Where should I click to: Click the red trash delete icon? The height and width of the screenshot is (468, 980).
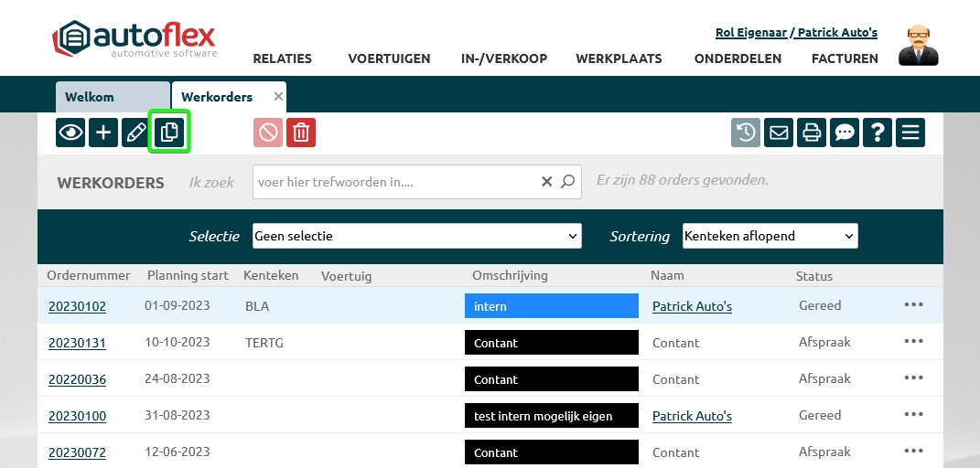point(300,133)
